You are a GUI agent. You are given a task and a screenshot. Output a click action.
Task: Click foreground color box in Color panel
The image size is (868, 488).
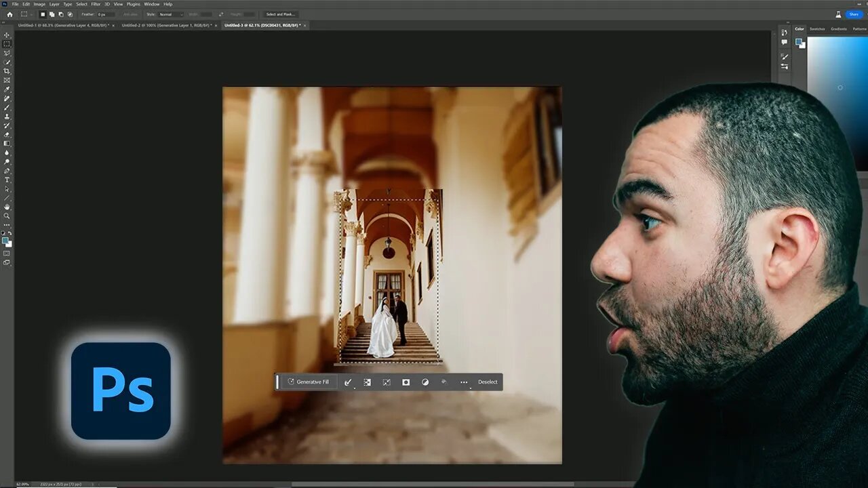[x=798, y=41]
